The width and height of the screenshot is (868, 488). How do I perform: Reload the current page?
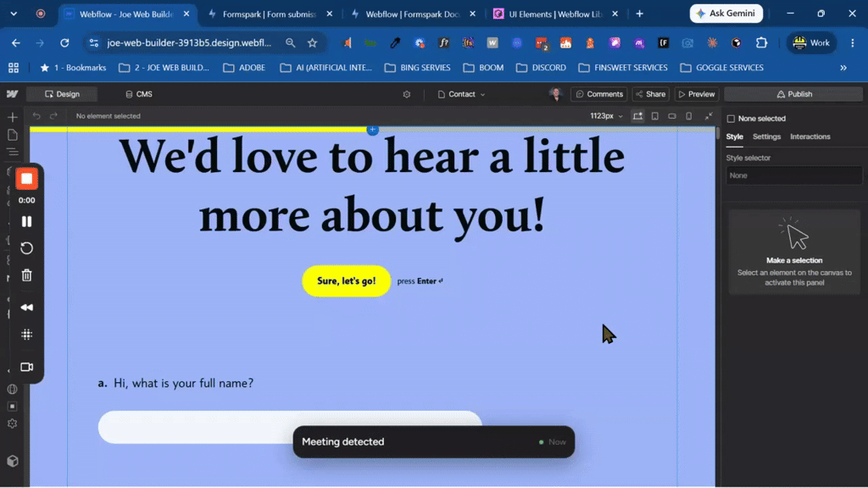[64, 42]
